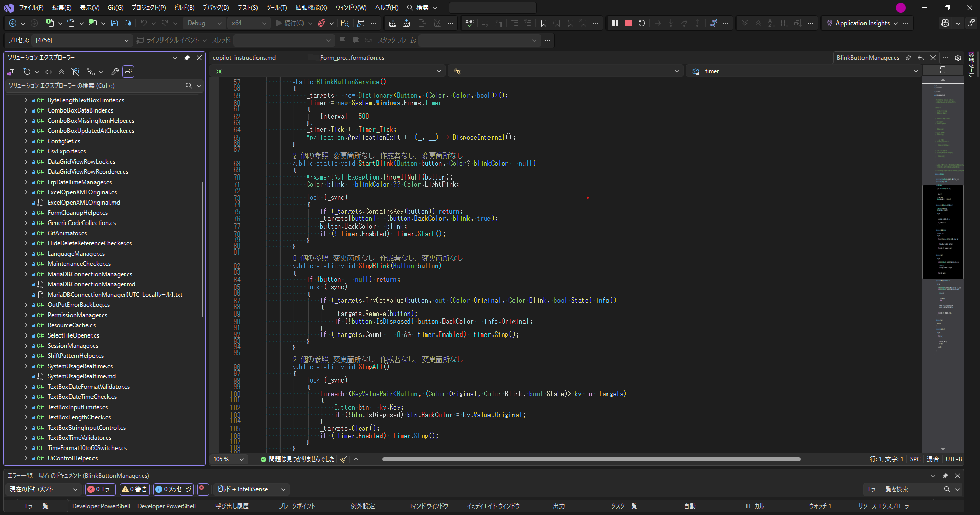The image size is (980, 515).
Task: Toggle the messages filter showing 0 メッセージ
Action: [x=173, y=489]
